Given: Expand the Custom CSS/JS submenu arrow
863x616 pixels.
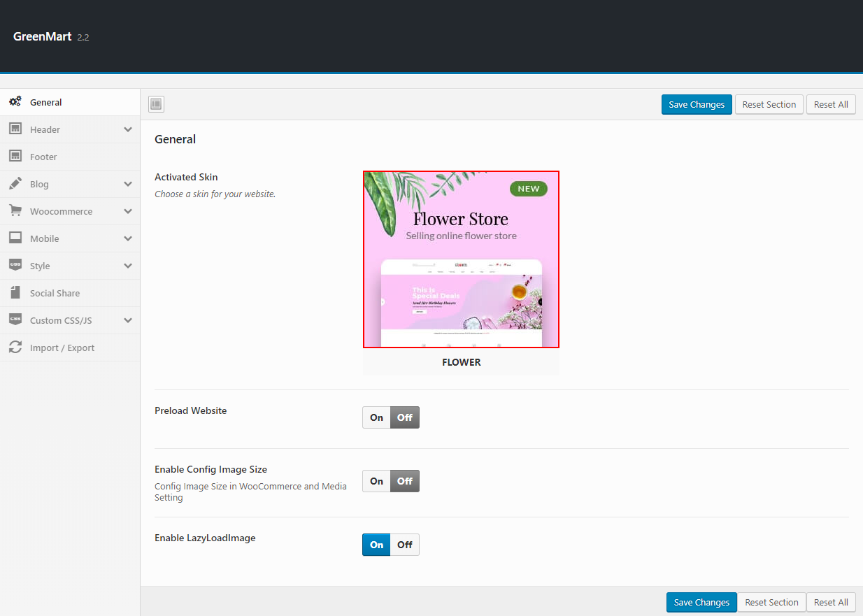Looking at the screenshot, I should pos(128,320).
